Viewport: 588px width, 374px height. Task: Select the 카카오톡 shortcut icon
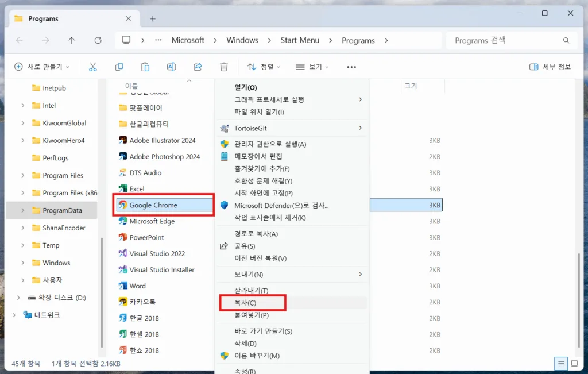pyautogui.click(x=123, y=302)
